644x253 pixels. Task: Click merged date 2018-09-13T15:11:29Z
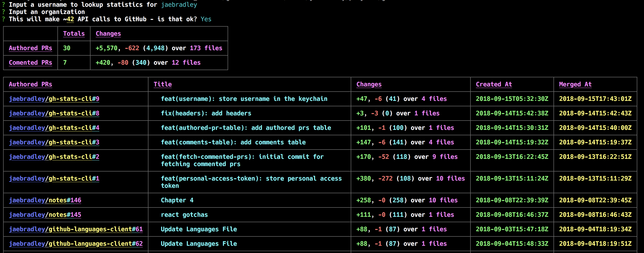point(595,178)
